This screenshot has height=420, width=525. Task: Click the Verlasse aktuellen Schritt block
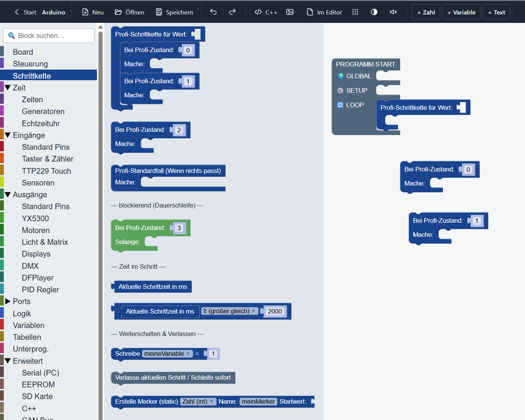pos(173,377)
